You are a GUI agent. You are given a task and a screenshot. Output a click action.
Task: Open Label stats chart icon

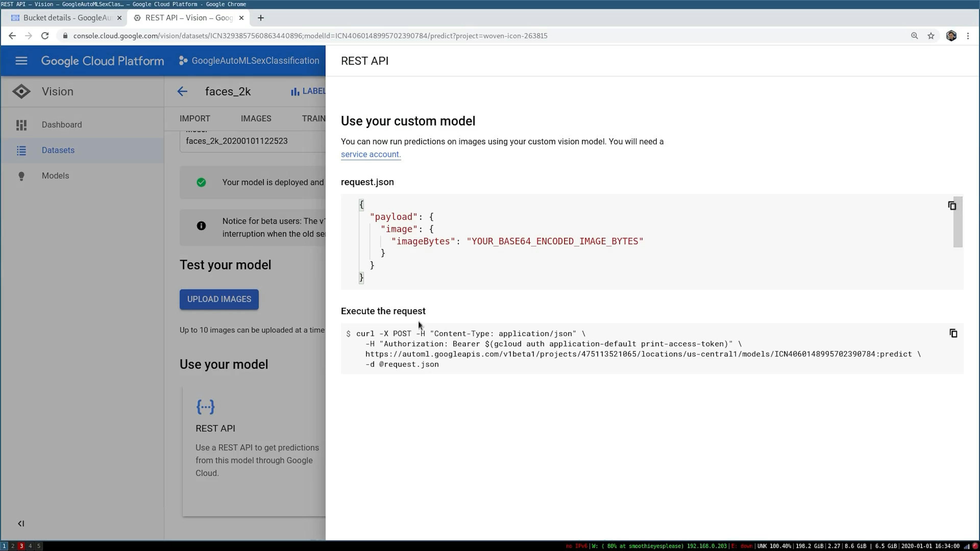point(295,92)
